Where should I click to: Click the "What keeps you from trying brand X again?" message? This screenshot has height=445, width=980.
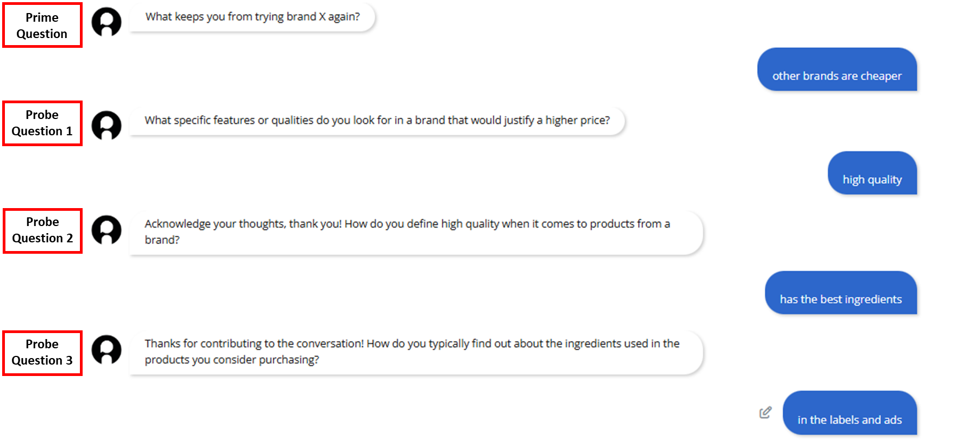252,17
